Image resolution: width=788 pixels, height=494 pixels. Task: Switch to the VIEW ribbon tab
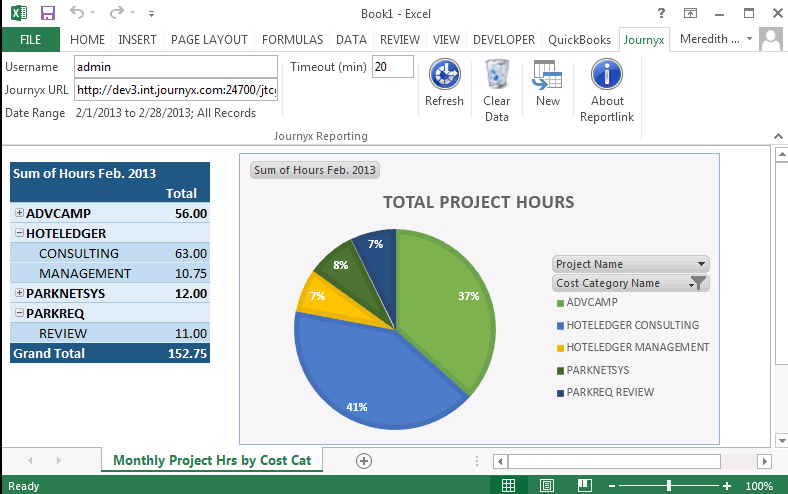[446, 40]
